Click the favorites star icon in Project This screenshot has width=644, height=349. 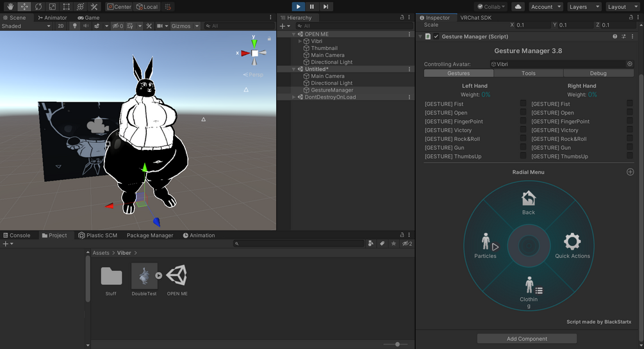393,243
